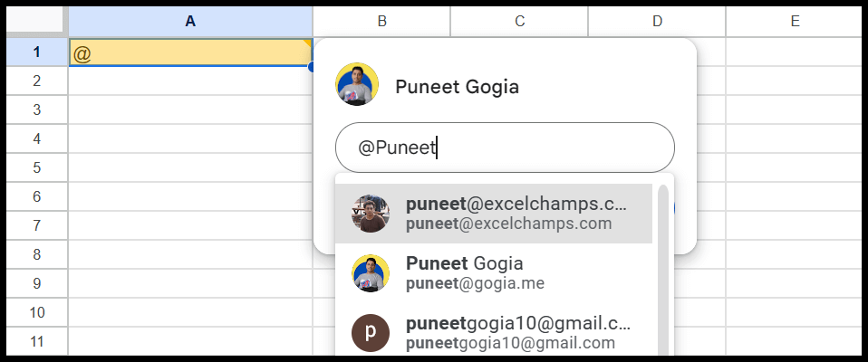Click the select-all corner box
This screenshot has height=362, width=868.
[34, 21]
